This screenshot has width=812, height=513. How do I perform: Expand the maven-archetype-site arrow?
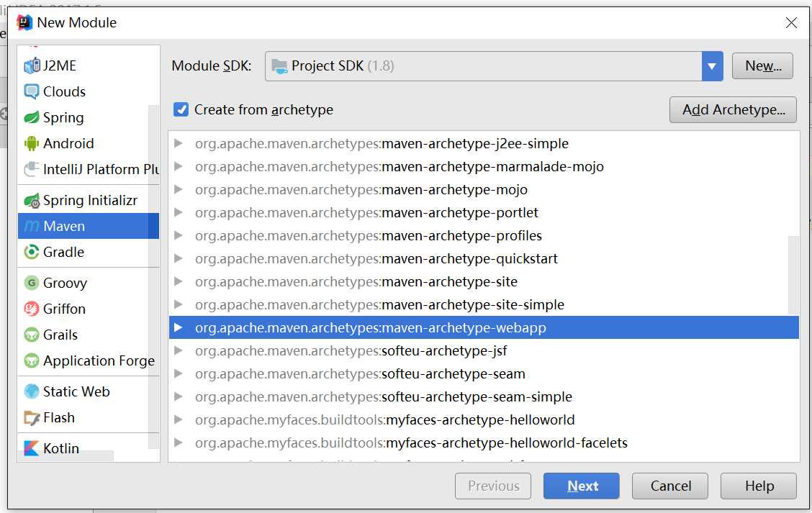tap(178, 281)
